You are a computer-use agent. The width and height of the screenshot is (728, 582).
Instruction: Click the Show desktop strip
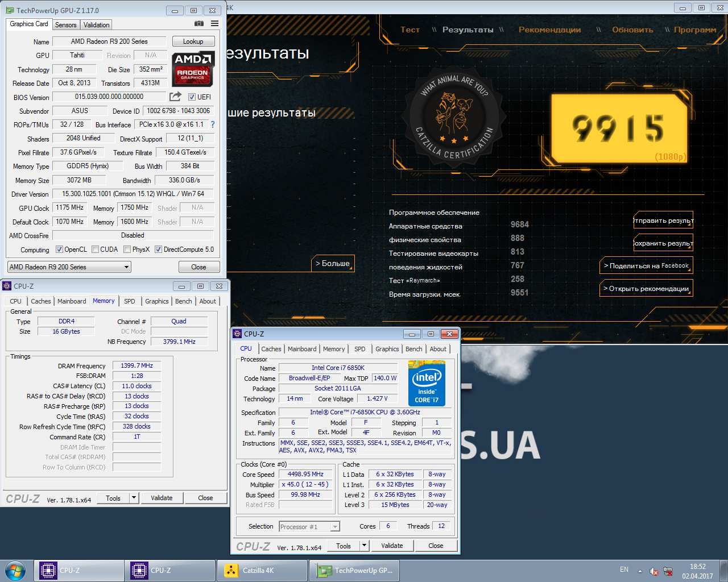723,571
